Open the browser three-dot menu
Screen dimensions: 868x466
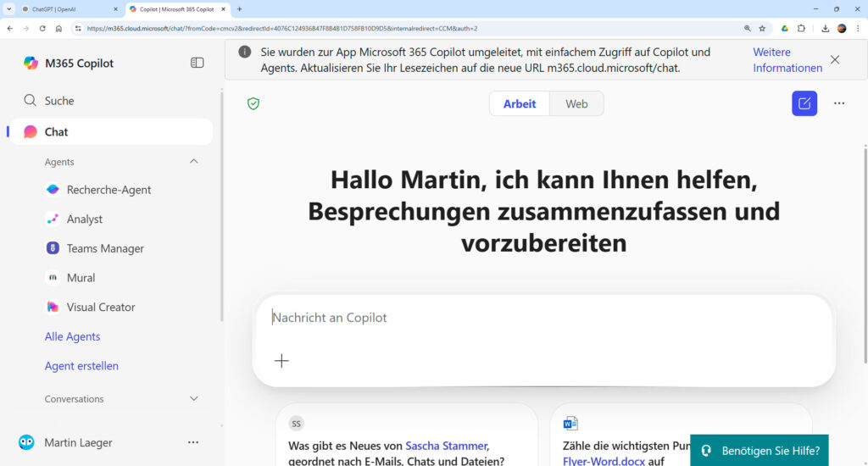point(858,28)
